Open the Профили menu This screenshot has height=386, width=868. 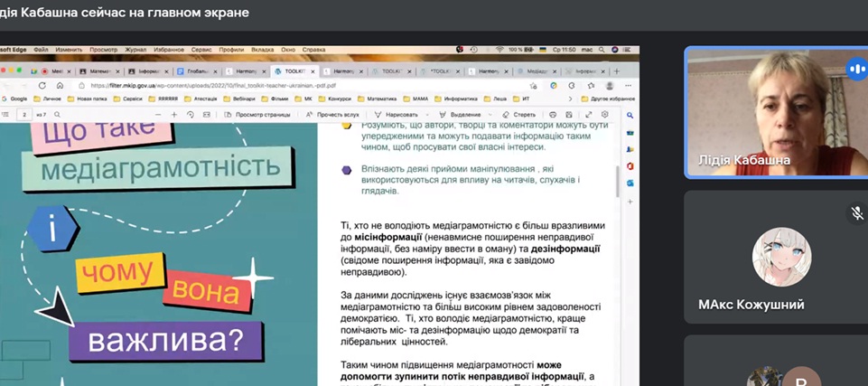(x=232, y=50)
